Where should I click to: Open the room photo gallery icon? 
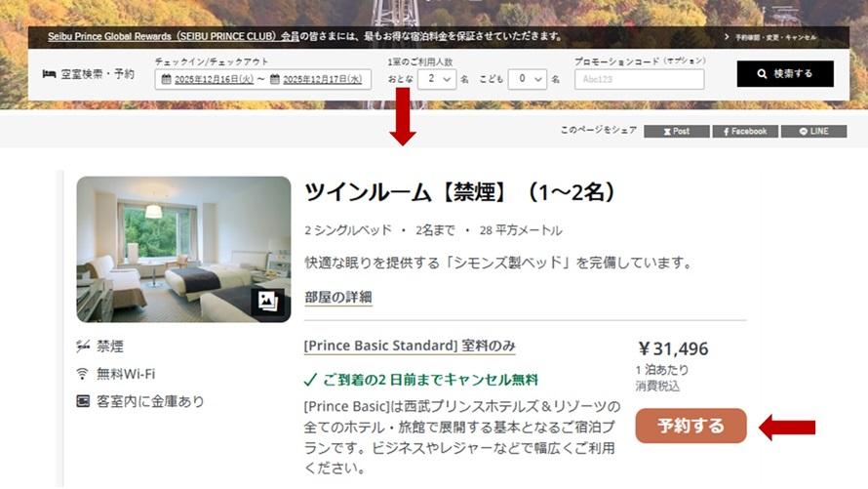click(x=265, y=302)
